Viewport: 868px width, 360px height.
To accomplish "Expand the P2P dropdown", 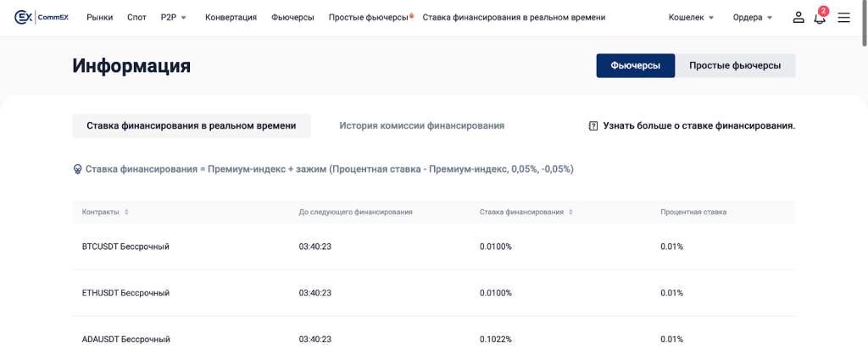I will coord(173,17).
